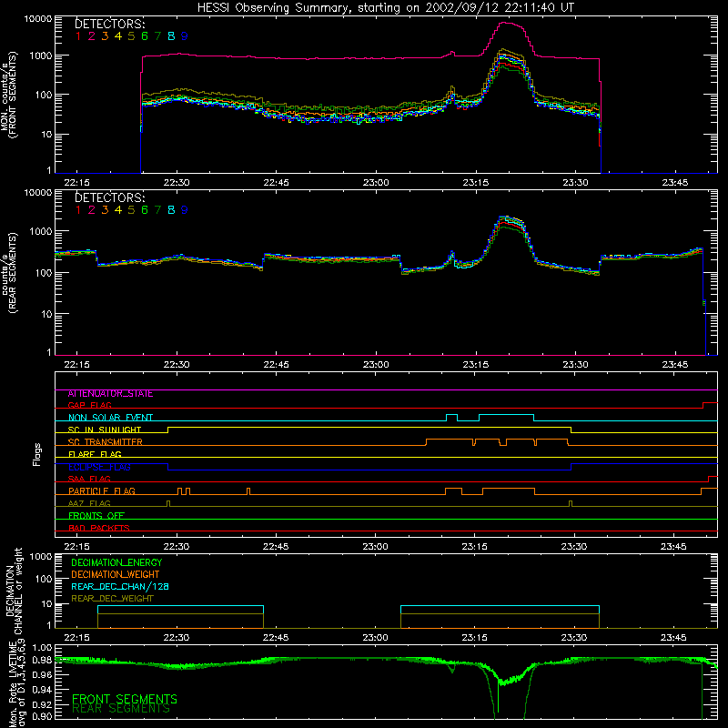
Task: Click the 0.94 tick on livetime axis
Action: [42, 690]
